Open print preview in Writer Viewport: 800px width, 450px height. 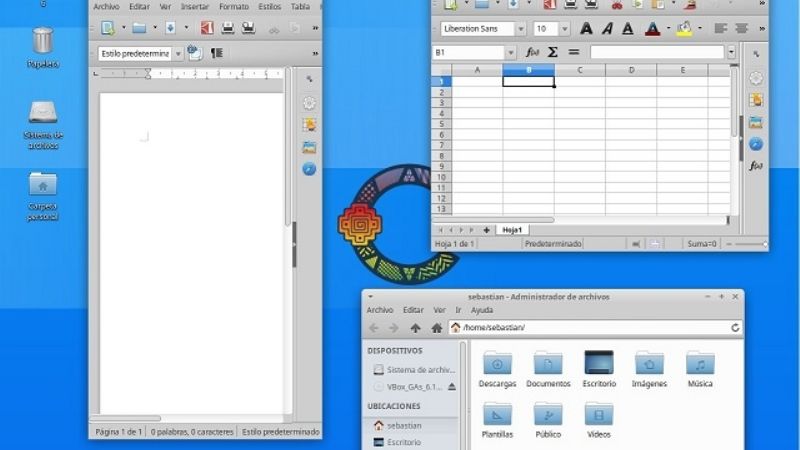point(248,28)
